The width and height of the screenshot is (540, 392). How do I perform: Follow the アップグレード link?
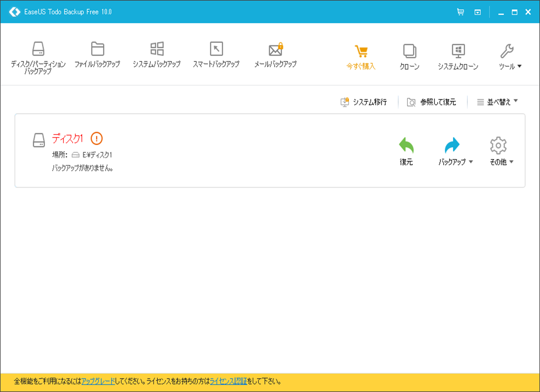coord(98,381)
